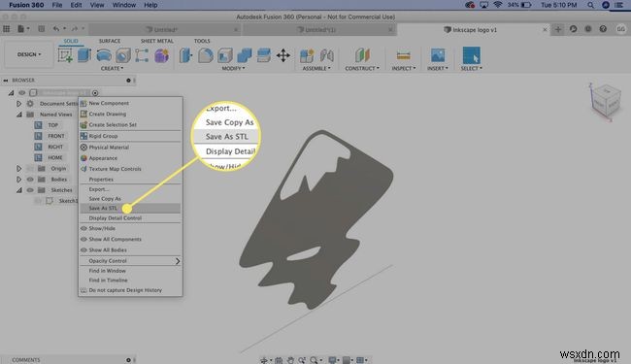Choose New Component in context menu
Viewport: 631px width, 364px height.
pyautogui.click(x=130, y=103)
